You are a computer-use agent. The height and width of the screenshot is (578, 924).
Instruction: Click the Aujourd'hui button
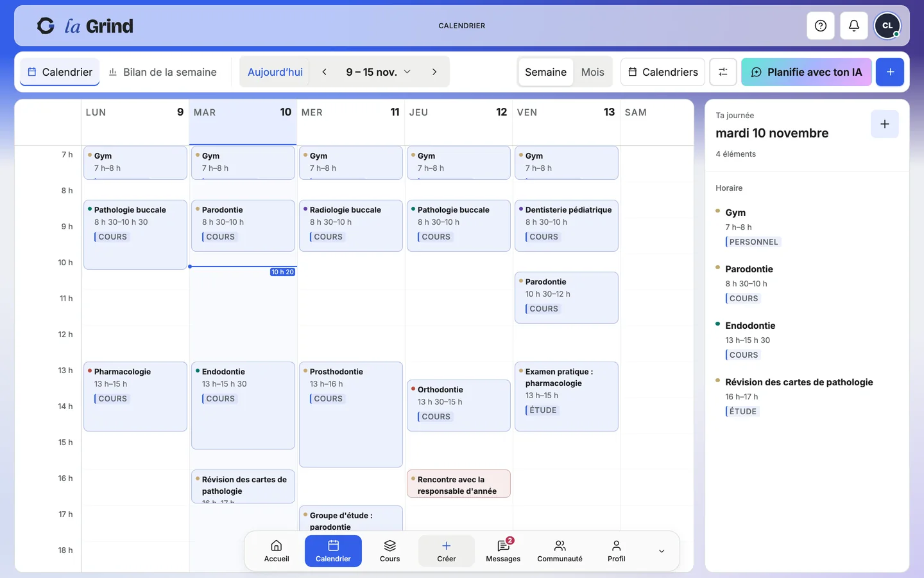click(x=275, y=72)
